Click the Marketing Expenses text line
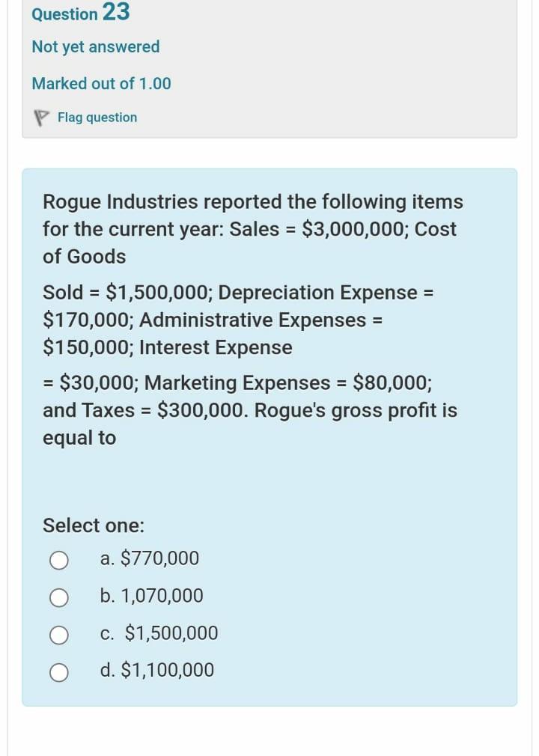 [244, 383]
